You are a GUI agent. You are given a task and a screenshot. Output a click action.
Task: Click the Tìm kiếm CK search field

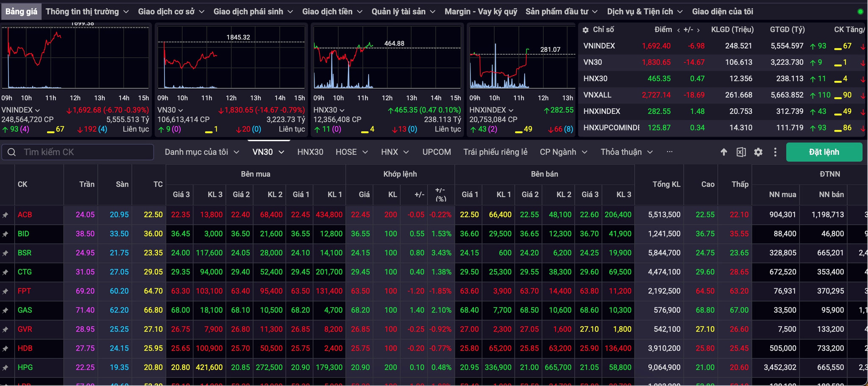click(x=78, y=152)
